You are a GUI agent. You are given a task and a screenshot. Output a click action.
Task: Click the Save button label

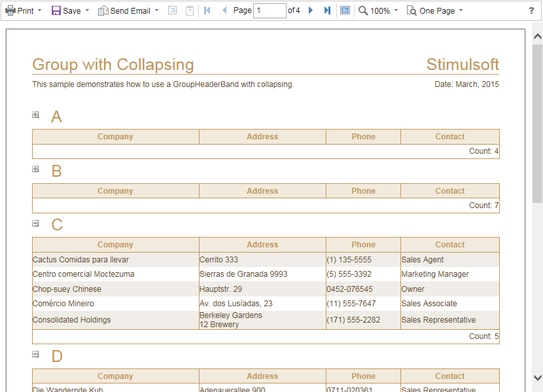[72, 10]
